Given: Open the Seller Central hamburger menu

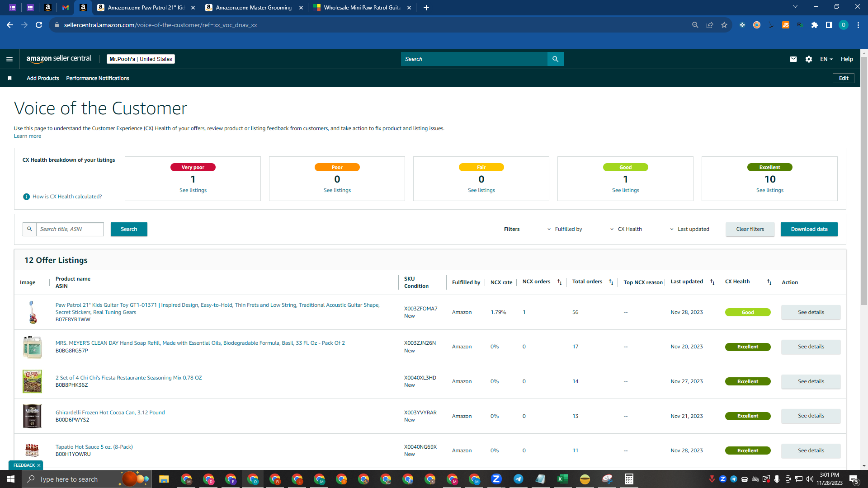Looking at the screenshot, I should tap(9, 59).
